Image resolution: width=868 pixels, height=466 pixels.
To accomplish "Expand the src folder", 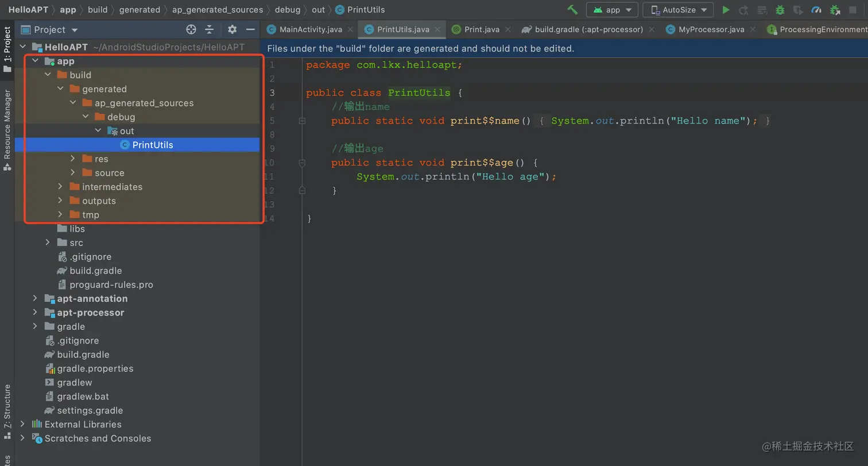I will click(48, 242).
